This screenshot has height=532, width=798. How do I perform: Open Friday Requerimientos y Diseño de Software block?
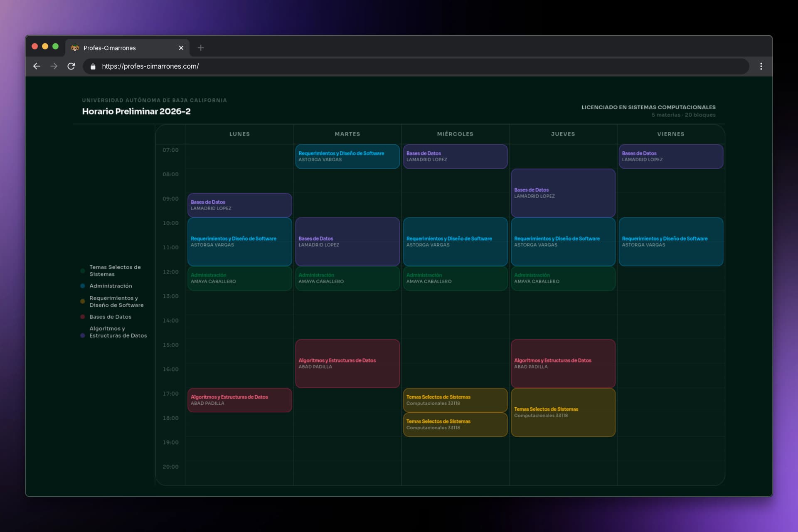point(671,241)
